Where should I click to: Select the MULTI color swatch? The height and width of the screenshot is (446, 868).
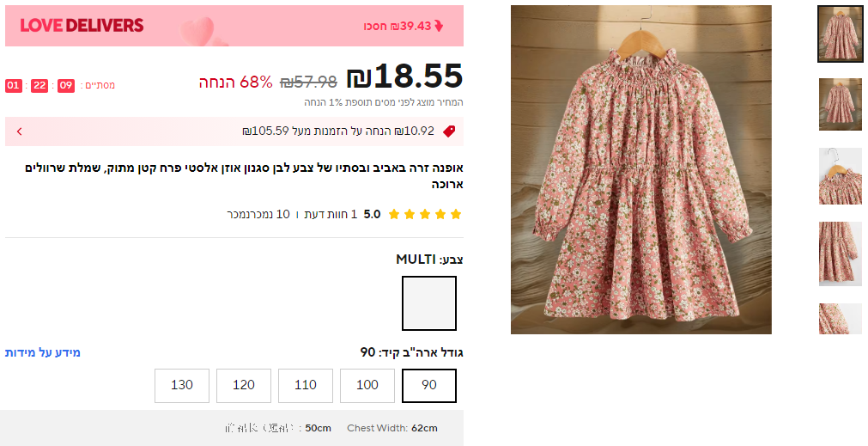429,302
